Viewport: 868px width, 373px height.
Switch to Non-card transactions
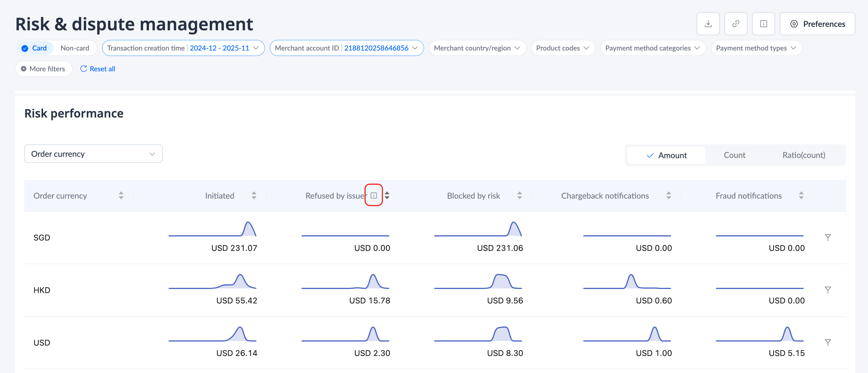coord(75,48)
